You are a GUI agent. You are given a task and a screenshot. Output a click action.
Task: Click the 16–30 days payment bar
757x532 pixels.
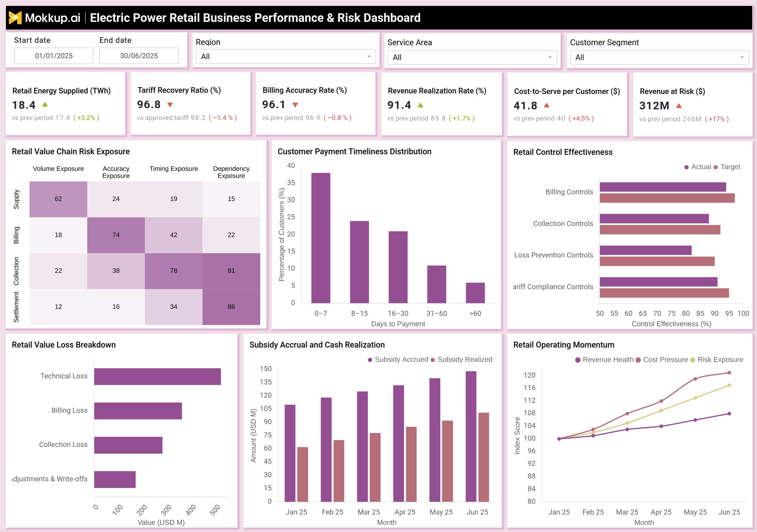click(x=398, y=267)
